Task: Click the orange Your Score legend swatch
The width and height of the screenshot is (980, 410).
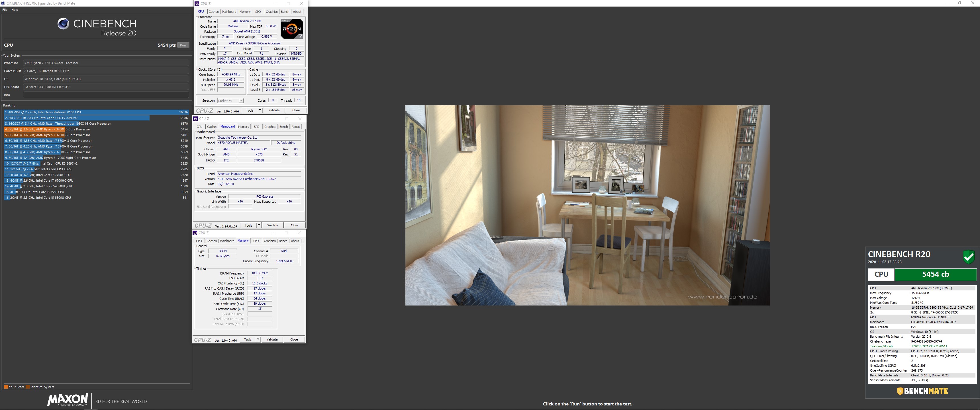Action: click(6, 387)
